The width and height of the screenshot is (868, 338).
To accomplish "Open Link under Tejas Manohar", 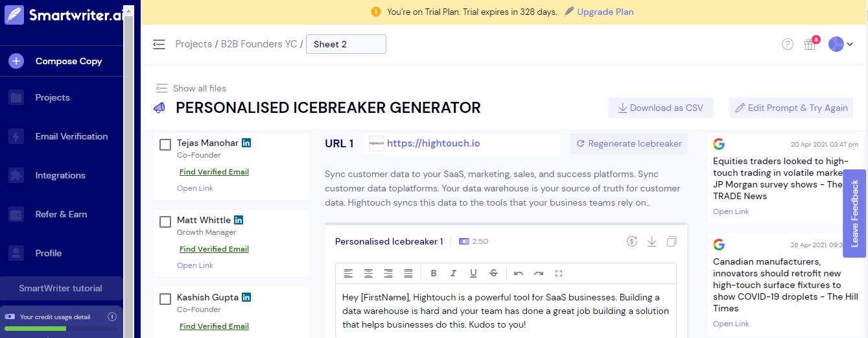I will [195, 188].
